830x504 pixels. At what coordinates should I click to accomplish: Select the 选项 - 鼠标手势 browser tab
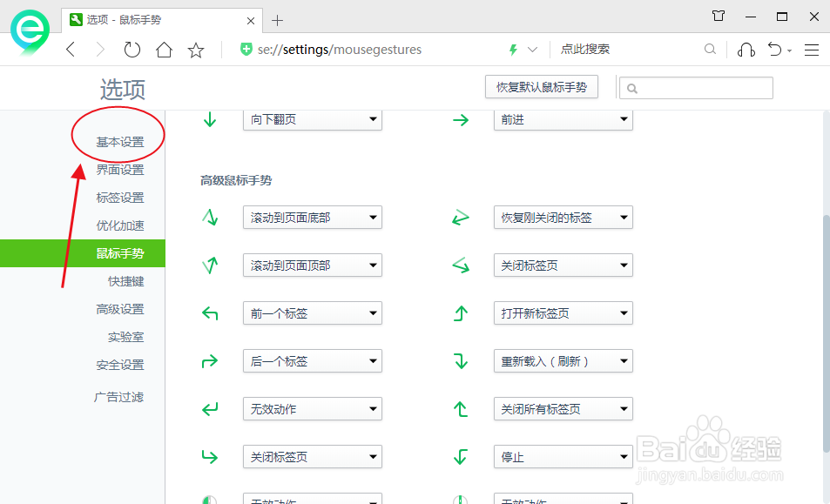(162, 20)
